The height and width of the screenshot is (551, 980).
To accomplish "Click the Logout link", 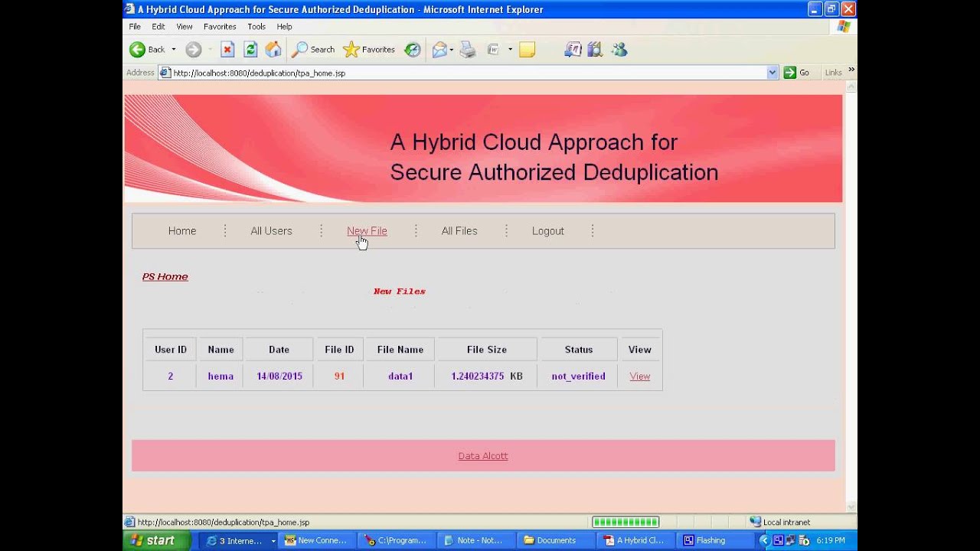I will coord(548,231).
